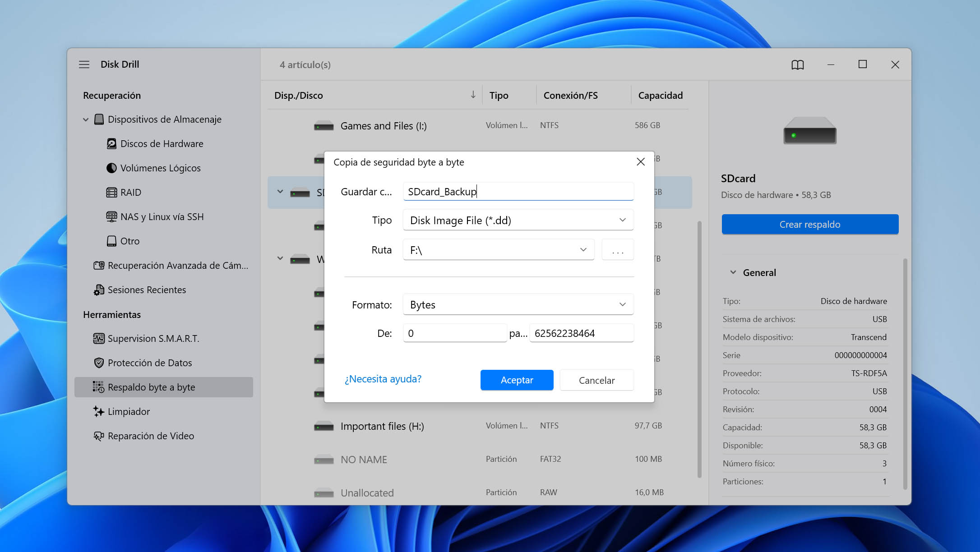
Task: Open the help book icon in title bar
Action: (x=797, y=65)
